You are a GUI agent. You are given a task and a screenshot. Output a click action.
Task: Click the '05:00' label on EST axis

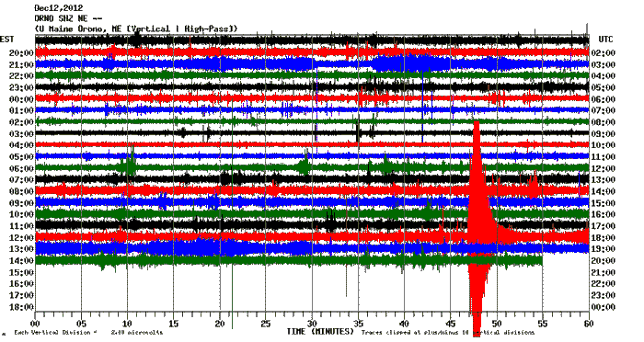[21, 157]
